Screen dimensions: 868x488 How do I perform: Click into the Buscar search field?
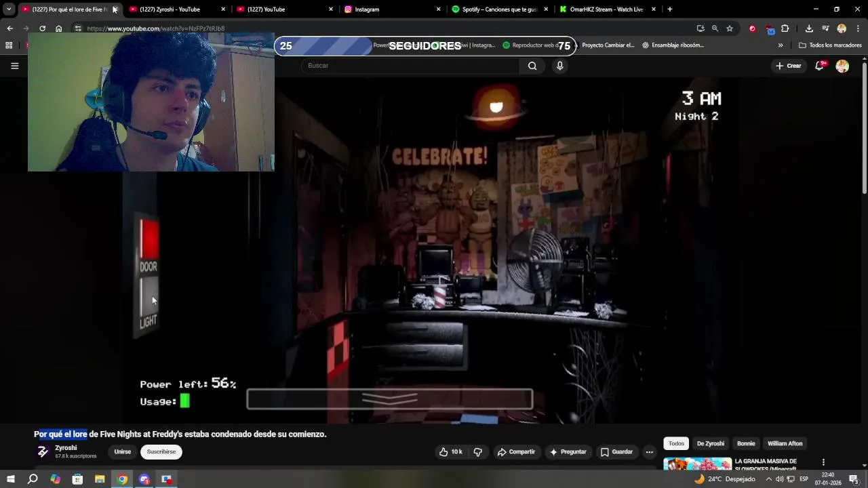coord(411,66)
